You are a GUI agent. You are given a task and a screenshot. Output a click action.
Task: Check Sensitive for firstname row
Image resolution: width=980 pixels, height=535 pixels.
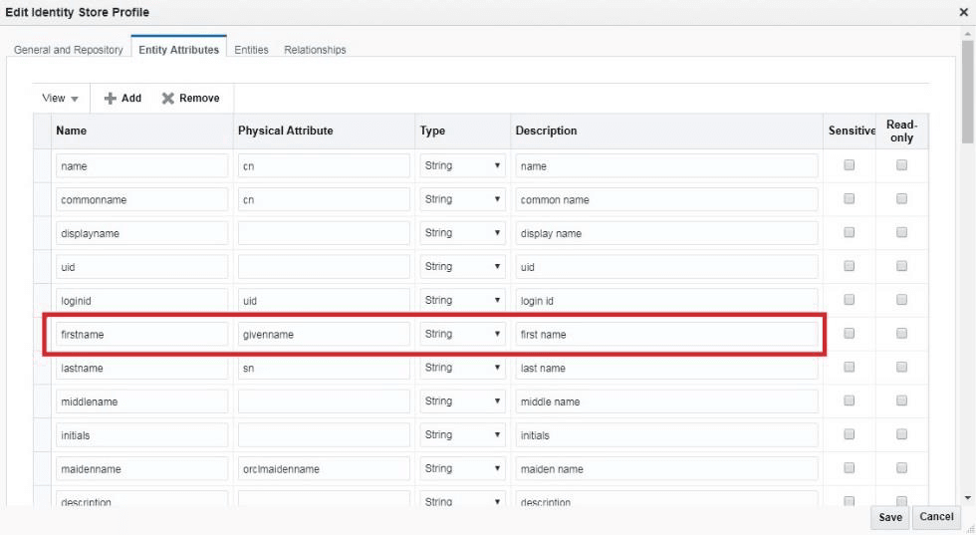[849, 334]
